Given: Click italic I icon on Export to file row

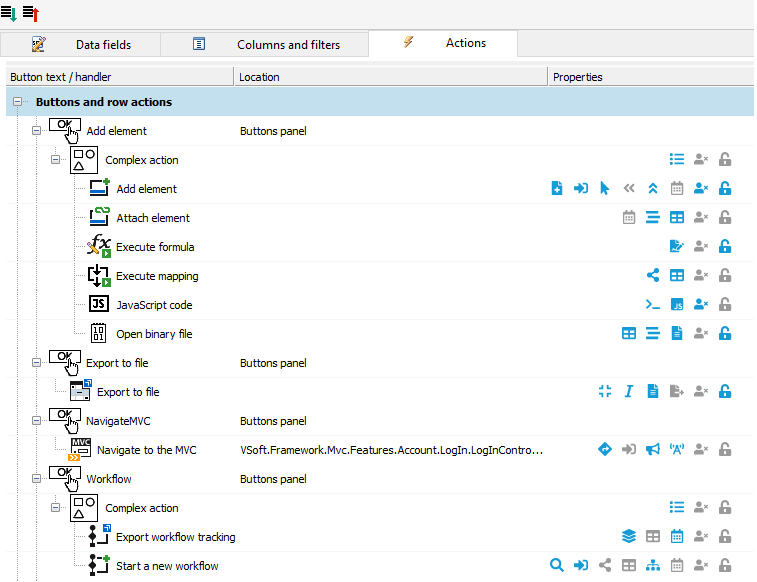Looking at the screenshot, I should pos(629,391).
